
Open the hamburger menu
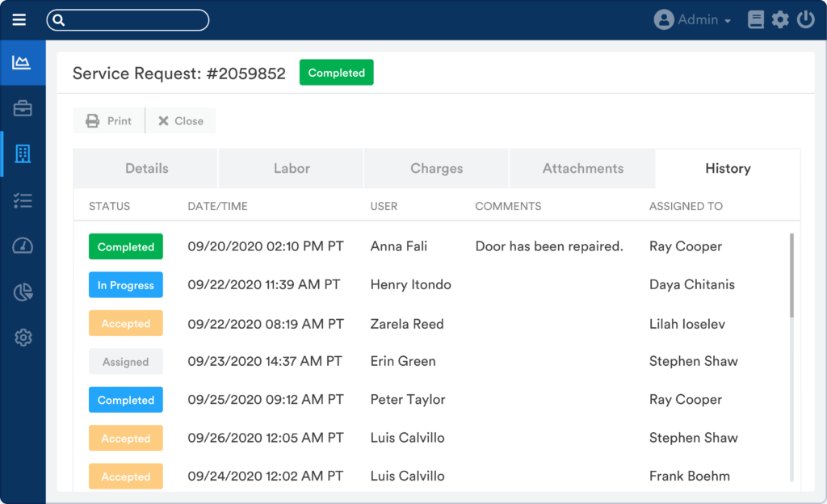19,20
